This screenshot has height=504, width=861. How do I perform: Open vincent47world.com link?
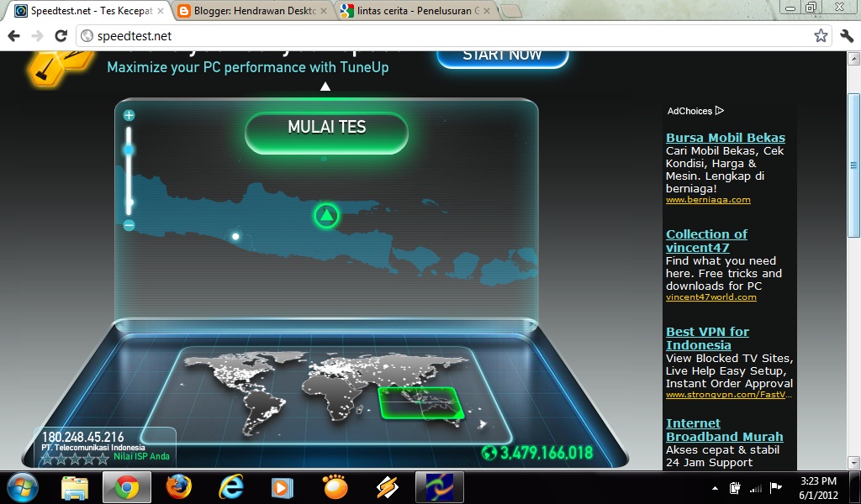(x=711, y=297)
